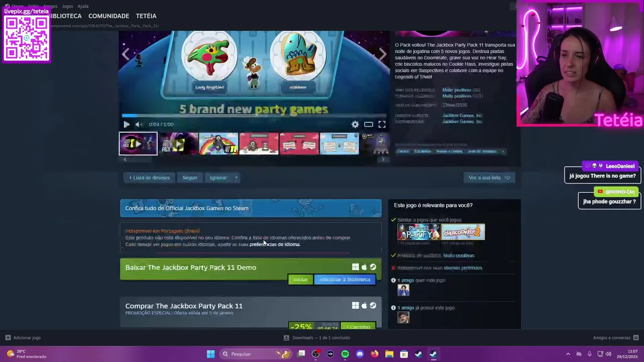The height and width of the screenshot is (362, 644).
Task: Open OBS Studio from the taskbar
Action: (x=315, y=354)
